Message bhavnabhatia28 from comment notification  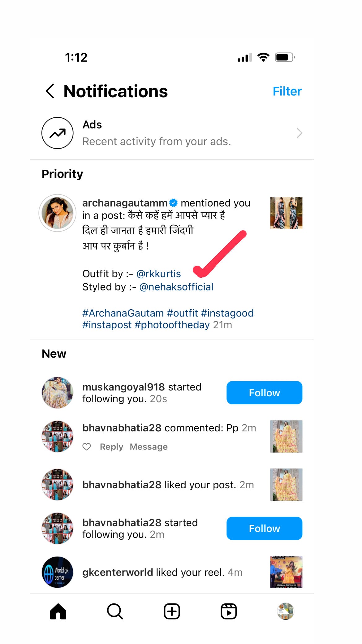(x=149, y=447)
